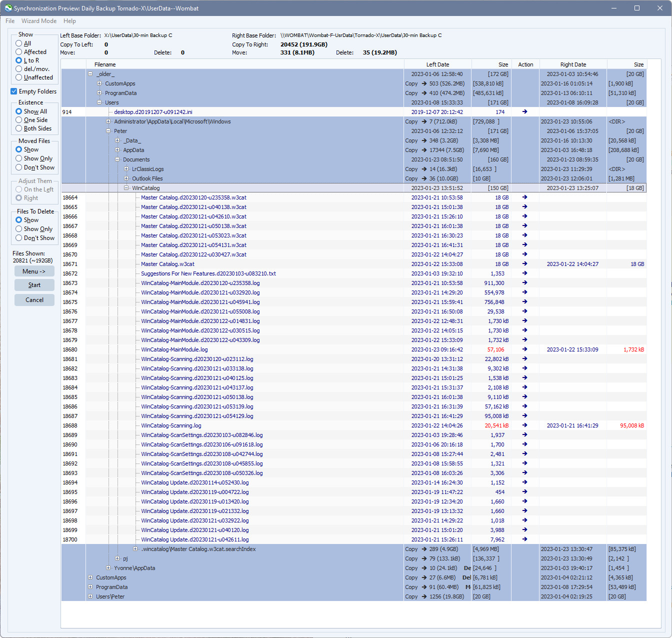The width and height of the screenshot is (672, 638).
Task: Click Copy arrow for Outlook Files row
Action: point(424,178)
